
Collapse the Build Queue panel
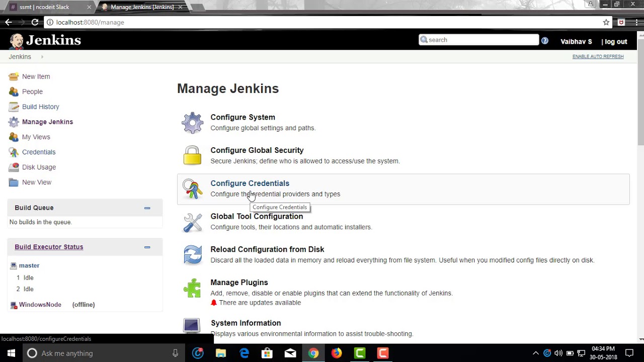[147, 208]
